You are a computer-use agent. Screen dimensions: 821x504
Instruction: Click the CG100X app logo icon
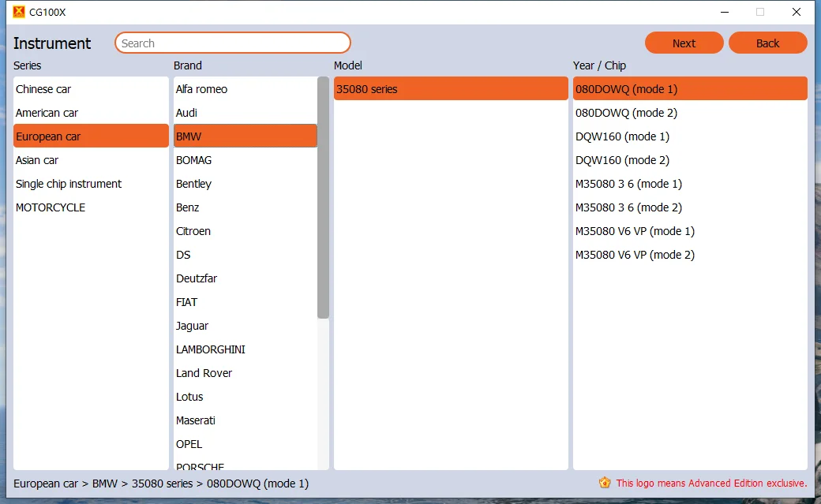click(19, 12)
